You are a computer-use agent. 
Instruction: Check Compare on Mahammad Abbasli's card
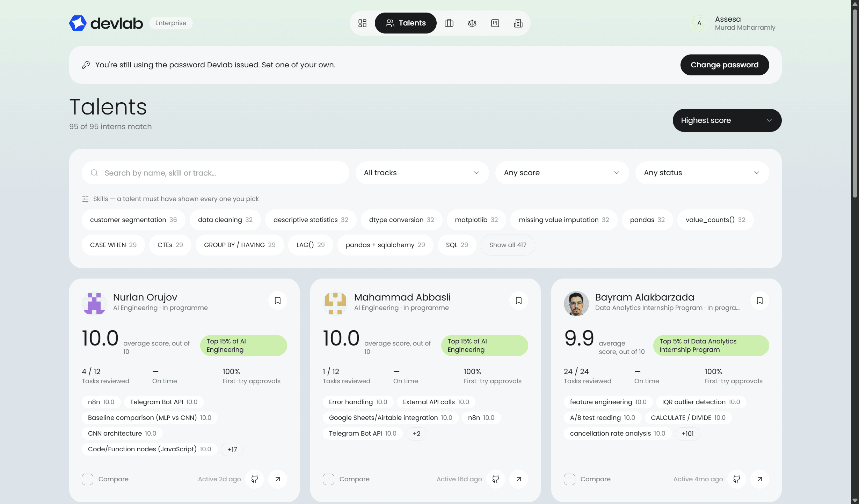(x=328, y=479)
